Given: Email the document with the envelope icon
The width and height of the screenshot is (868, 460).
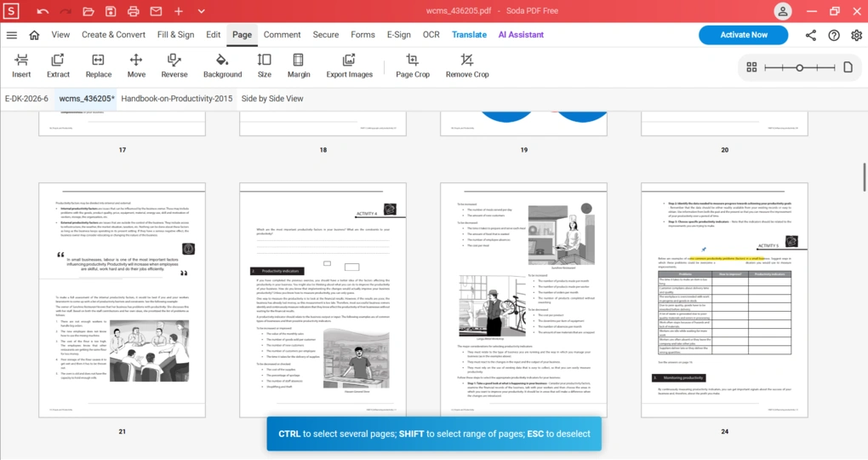Looking at the screenshot, I should [x=156, y=11].
